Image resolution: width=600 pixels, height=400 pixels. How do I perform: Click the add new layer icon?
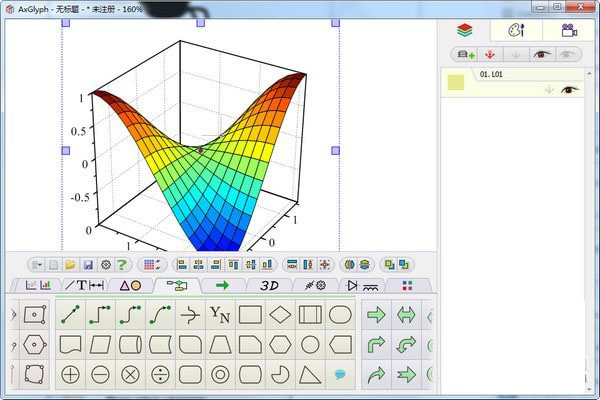(466, 54)
